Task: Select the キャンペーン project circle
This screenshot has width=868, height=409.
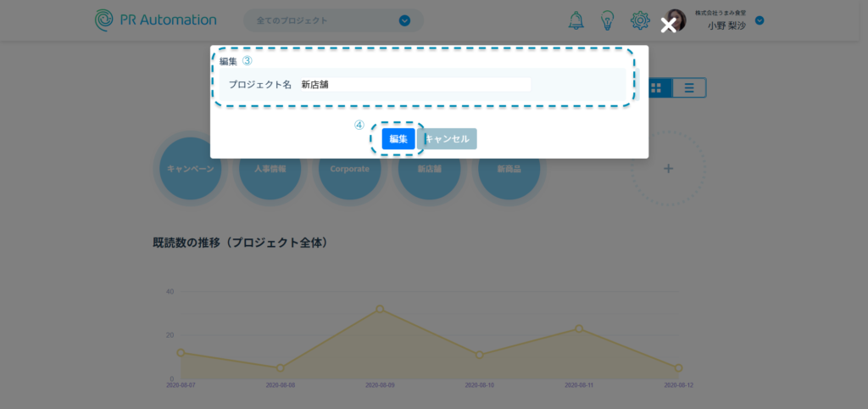Action: 190,169
